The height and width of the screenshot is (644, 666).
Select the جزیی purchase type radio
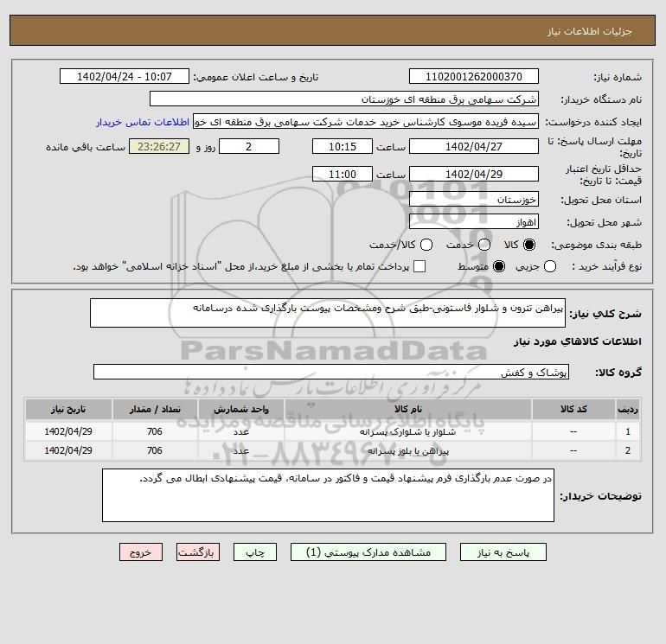pos(550,266)
